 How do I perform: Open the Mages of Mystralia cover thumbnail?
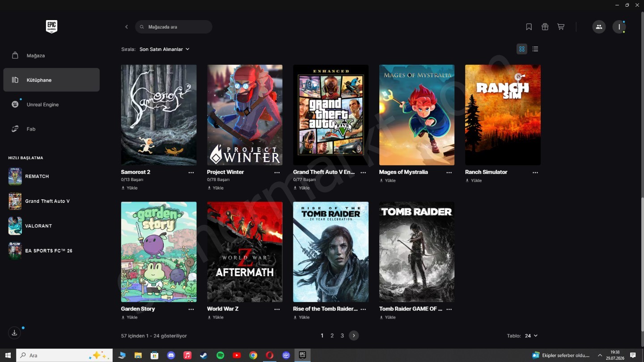pyautogui.click(x=417, y=115)
